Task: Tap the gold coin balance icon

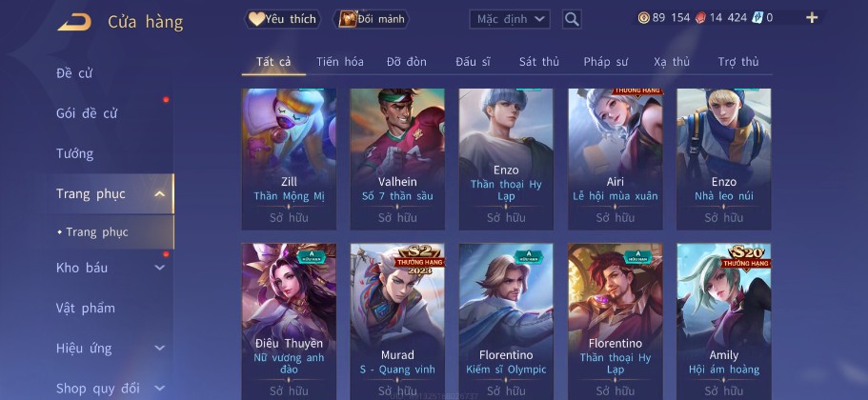Action: point(644,18)
